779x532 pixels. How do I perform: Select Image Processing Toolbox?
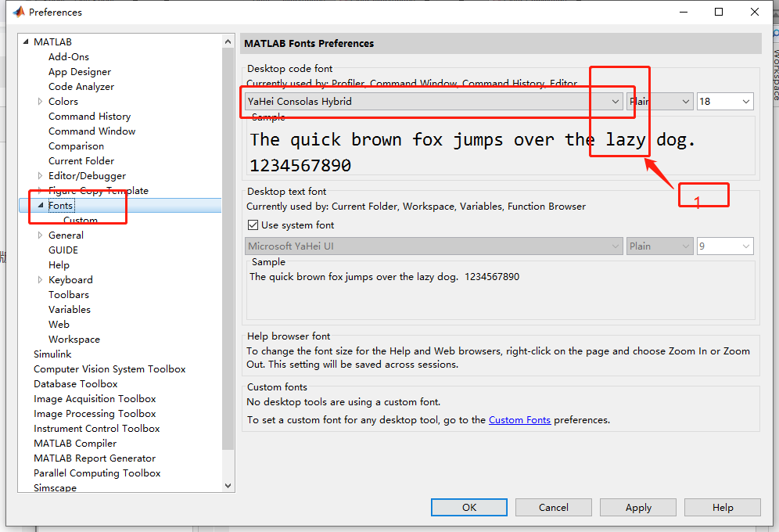95,414
